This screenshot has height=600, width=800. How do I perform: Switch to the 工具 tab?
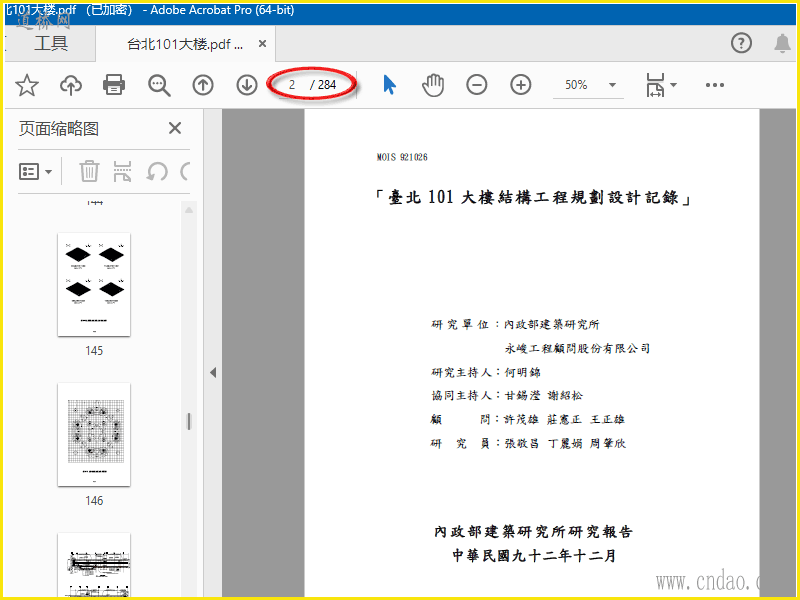coord(51,43)
